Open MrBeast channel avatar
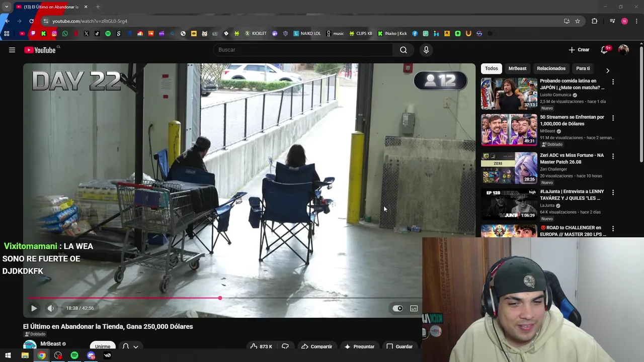This screenshot has width=644, height=362. click(30, 346)
